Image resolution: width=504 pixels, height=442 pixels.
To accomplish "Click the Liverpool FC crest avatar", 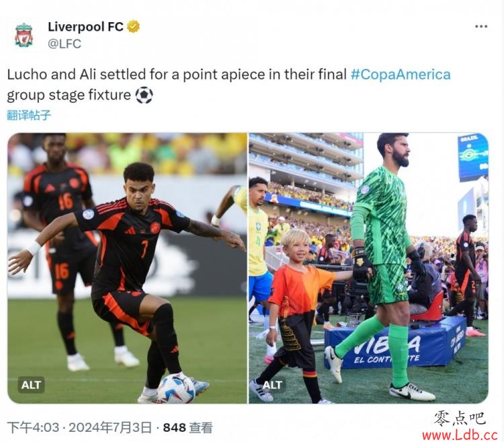I will pos(24,35).
